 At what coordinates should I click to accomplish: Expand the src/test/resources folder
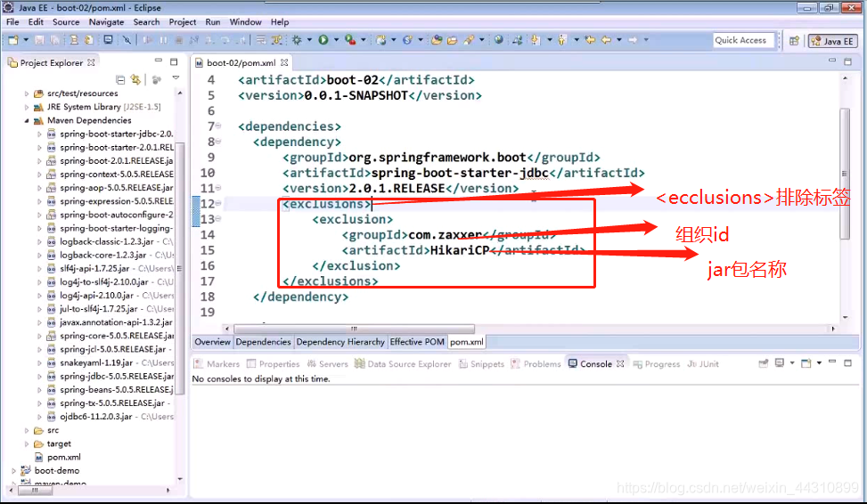(x=27, y=94)
